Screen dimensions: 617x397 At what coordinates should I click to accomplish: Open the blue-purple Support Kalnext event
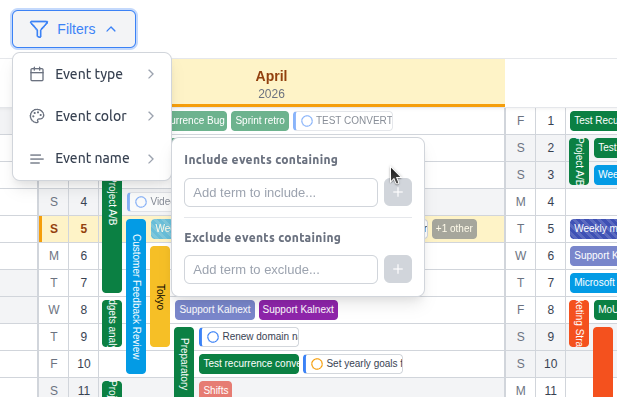(x=215, y=310)
